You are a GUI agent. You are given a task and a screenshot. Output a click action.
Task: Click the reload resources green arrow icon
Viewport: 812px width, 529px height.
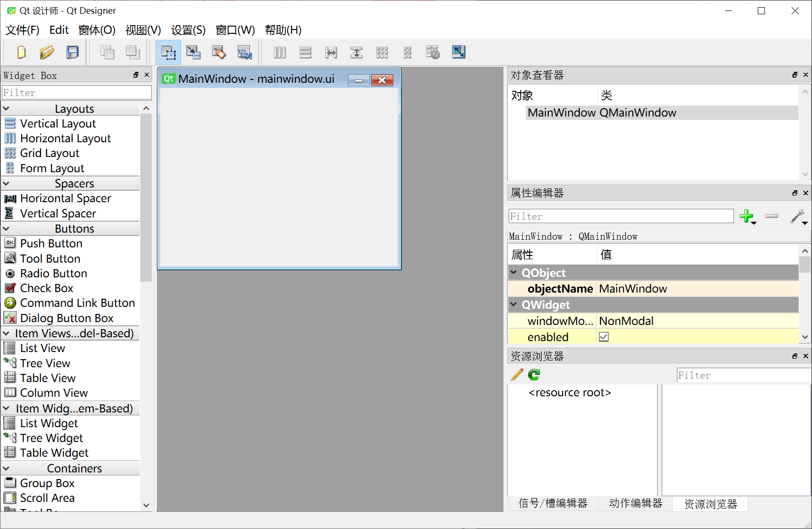point(534,375)
